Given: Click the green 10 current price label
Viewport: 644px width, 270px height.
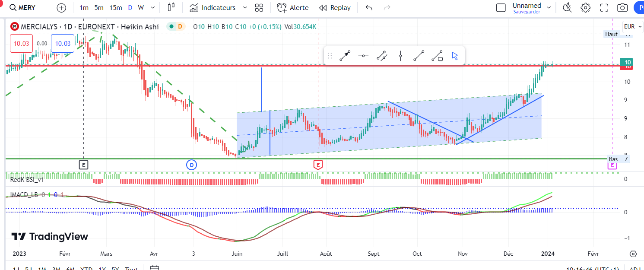Looking at the screenshot, I should [x=626, y=62].
